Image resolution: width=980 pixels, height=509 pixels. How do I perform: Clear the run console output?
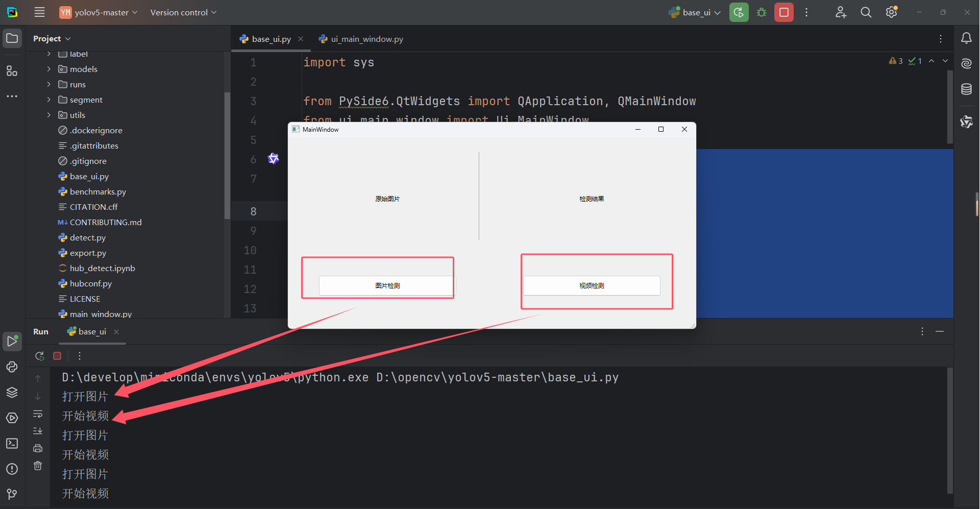[x=38, y=466]
